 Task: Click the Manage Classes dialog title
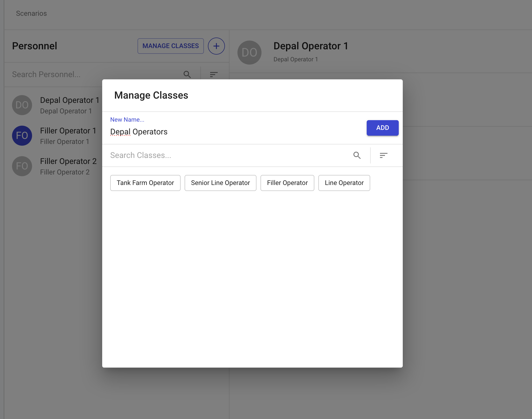[x=151, y=95]
